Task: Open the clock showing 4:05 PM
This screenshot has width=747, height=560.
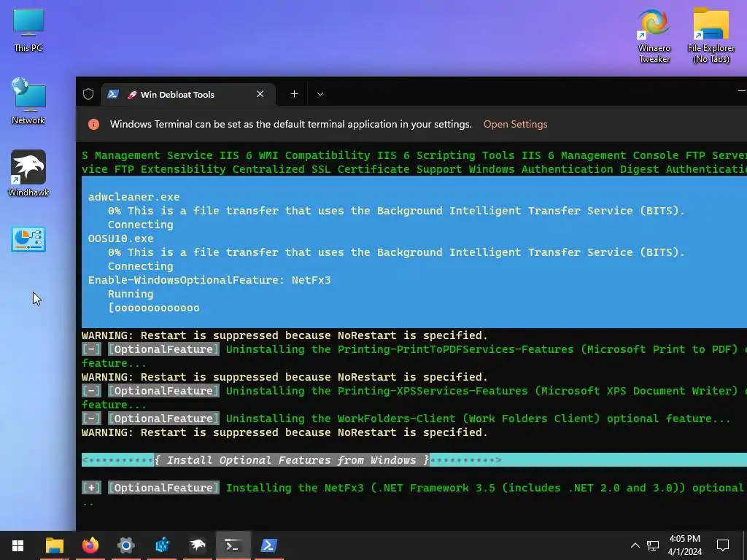Action: (684, 545)
